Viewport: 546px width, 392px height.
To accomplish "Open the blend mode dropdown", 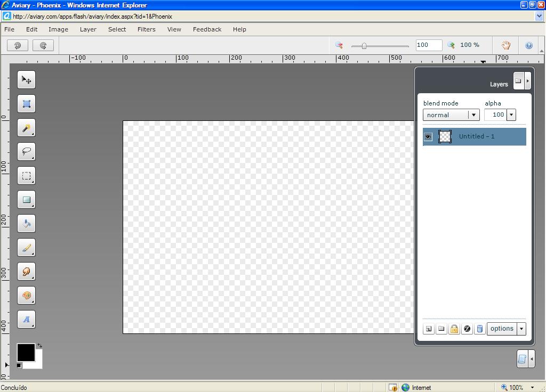I will pyautogui.click(x=451, y=115).
